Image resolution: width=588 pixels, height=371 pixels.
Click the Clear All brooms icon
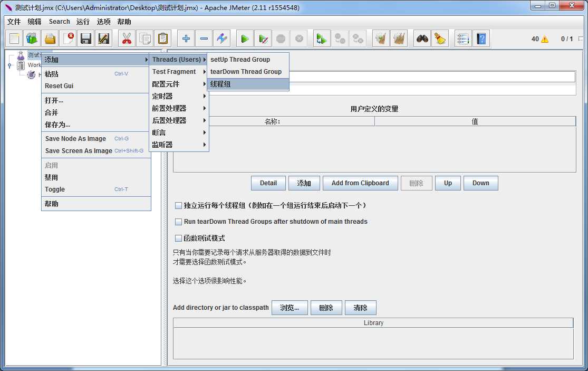[399, 39]
